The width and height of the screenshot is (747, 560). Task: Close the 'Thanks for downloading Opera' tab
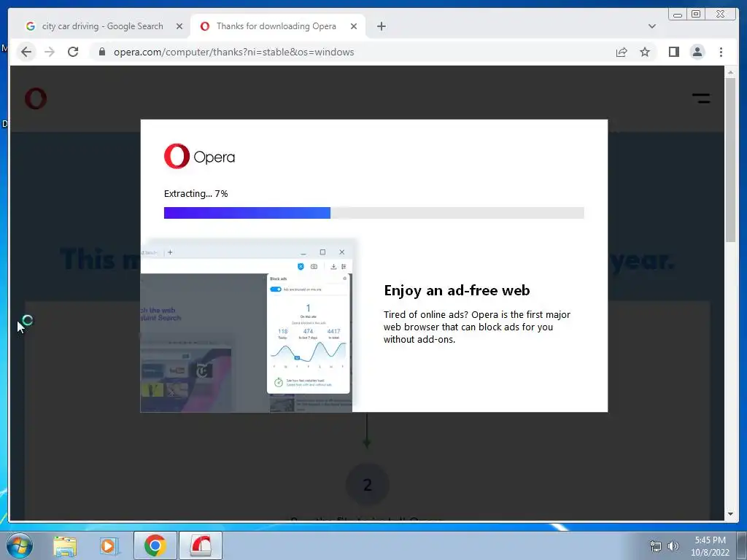(x=354, y=26)
